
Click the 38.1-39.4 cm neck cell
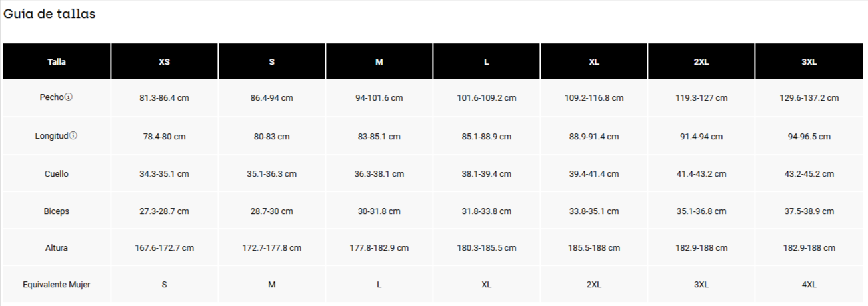pos(487,174)
